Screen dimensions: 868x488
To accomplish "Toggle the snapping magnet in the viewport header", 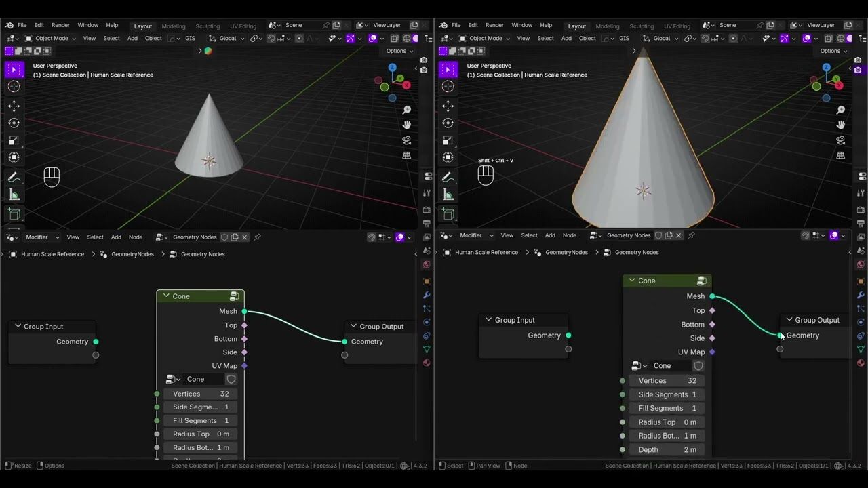I will click(272, 39).
